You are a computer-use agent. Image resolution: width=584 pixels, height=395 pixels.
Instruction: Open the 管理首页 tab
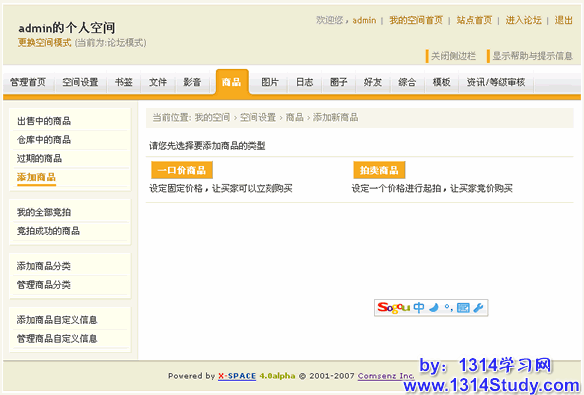28,82
